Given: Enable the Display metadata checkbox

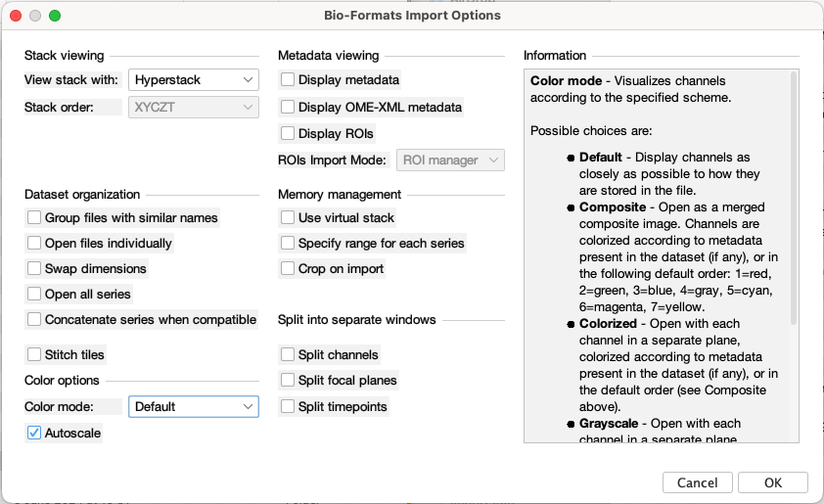Looking at the screenshot, I should point(288,80).
